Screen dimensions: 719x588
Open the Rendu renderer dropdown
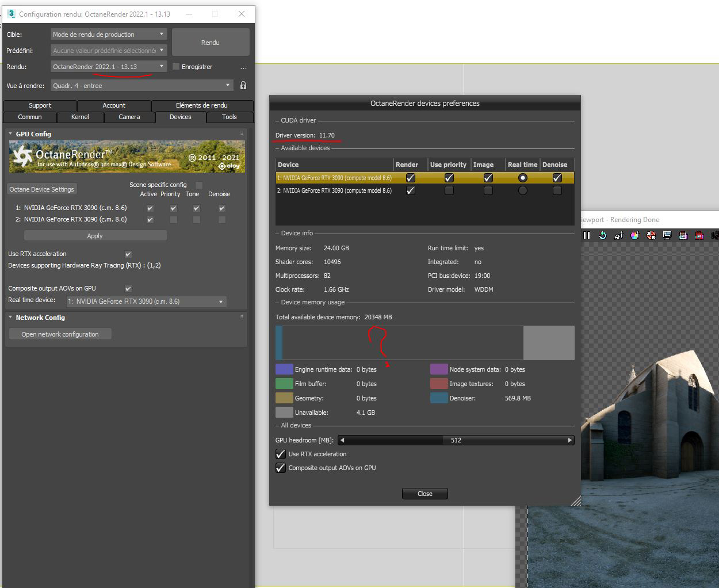coord(109,67)
